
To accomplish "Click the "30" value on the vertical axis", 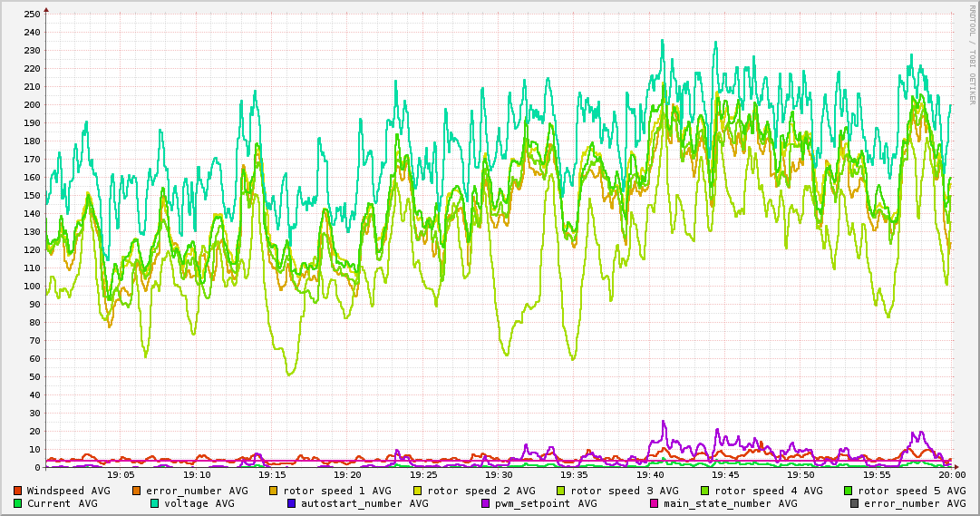I will (x=34, y=414).
